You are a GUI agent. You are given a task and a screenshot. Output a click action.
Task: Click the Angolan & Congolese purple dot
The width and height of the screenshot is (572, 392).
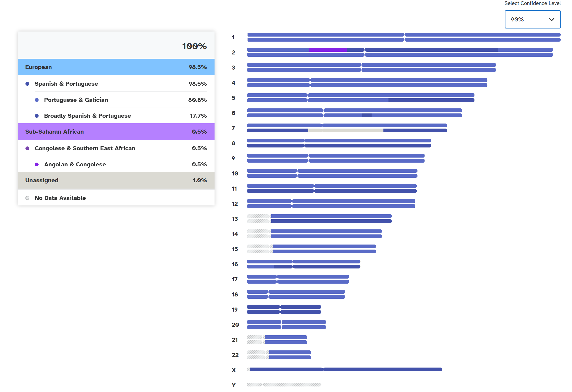click(37, 164)
